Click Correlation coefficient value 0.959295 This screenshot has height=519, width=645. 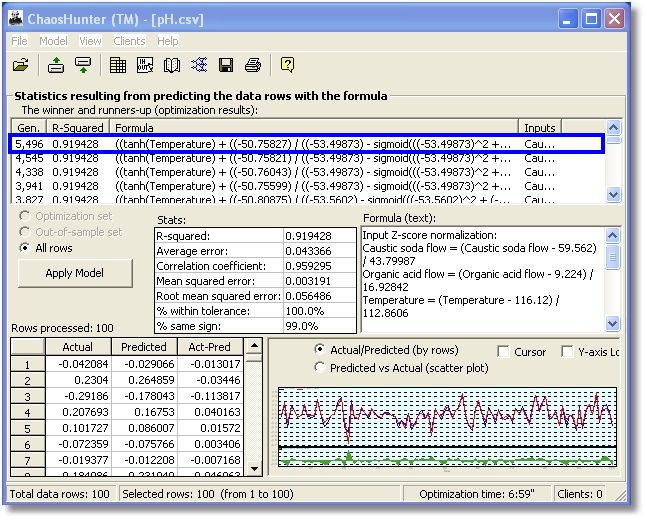tap(319, 266)
